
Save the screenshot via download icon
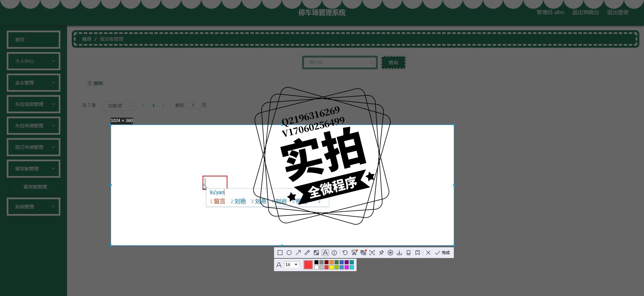coord(399,253)
